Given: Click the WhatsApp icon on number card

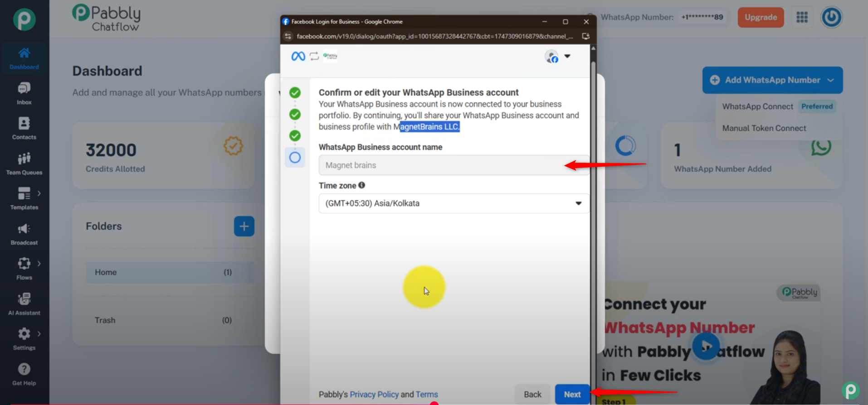Looking at the screenshot, I should [x=821, y=147].
